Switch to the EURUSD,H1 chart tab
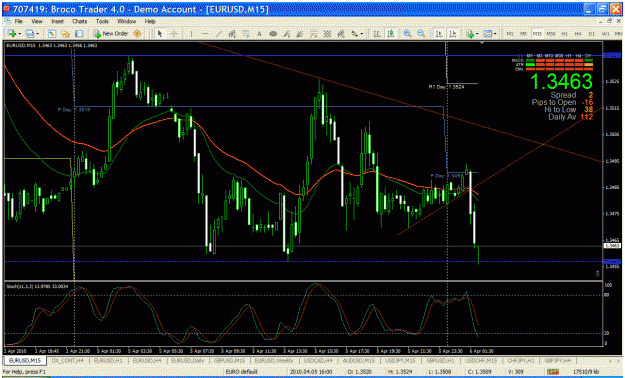Screen dimensions: 625x378 click(x=107, y=360)
